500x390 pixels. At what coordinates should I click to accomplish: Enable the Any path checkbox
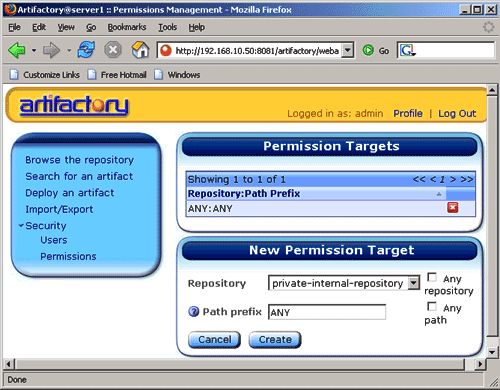tap(432, 306)
